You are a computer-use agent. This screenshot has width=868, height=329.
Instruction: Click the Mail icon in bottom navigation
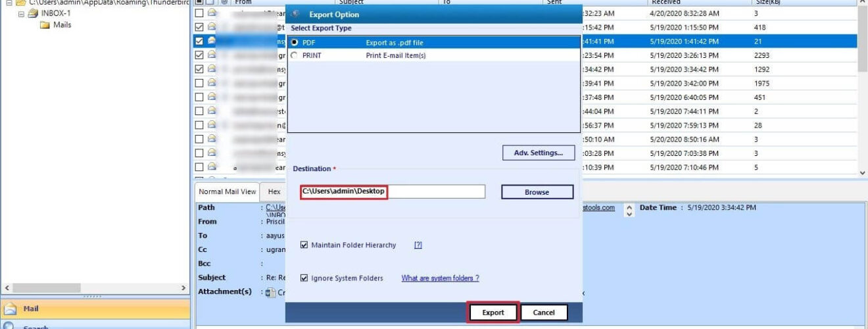click(11, 309)
